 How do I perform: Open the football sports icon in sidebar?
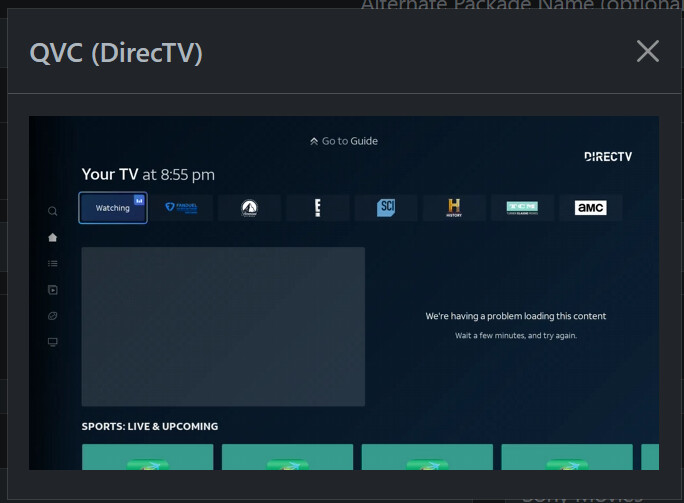coord(53,316)
